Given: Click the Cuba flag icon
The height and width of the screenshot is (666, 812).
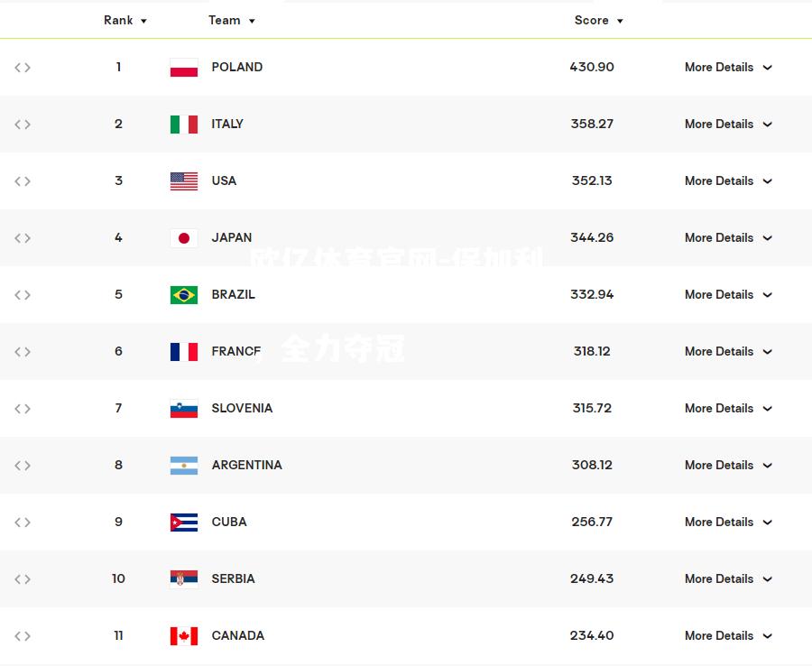Looking at the screenshot, I should 184,522.
